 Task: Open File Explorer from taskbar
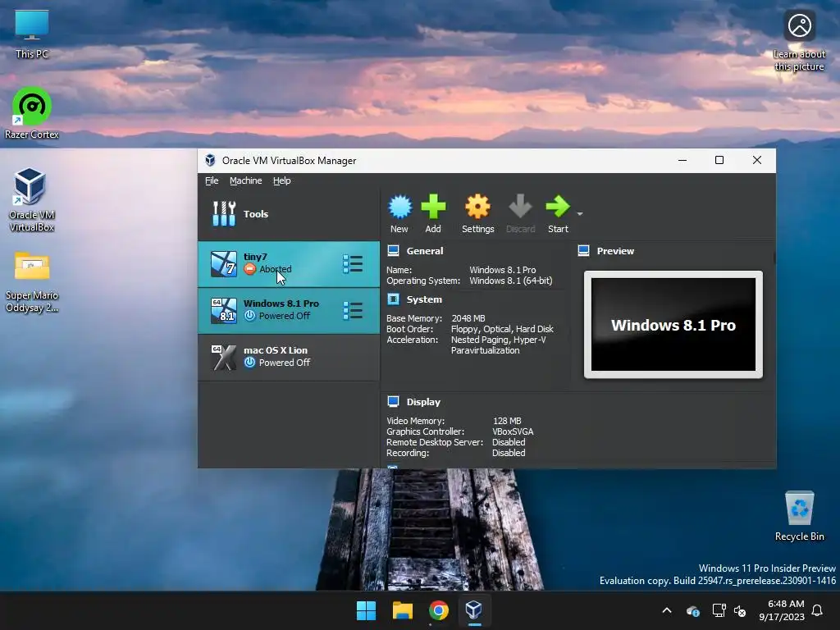[x=402, y=610]
